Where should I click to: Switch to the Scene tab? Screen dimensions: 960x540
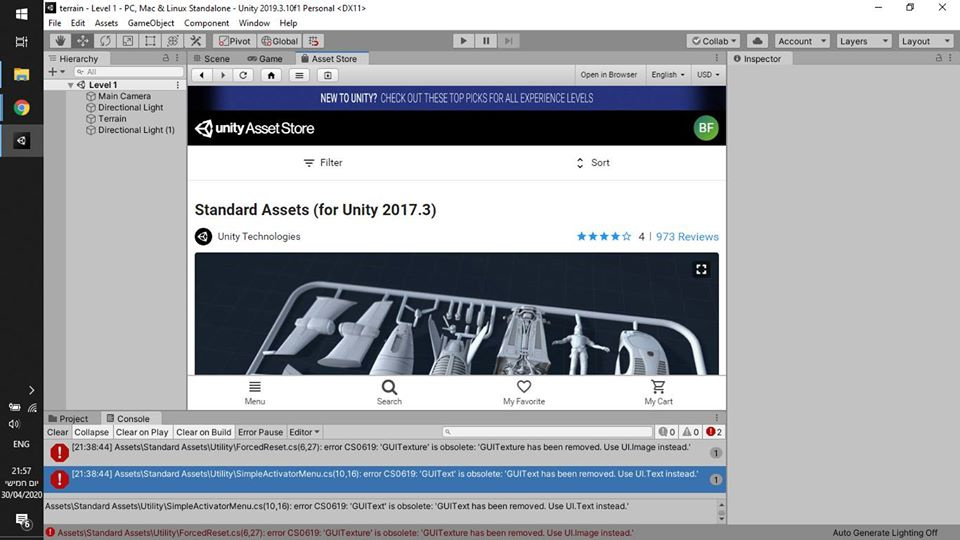tap(212, 59)
